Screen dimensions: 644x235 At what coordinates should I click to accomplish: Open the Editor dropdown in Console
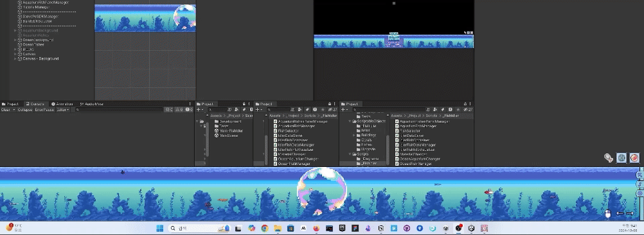tap(62, 110)
